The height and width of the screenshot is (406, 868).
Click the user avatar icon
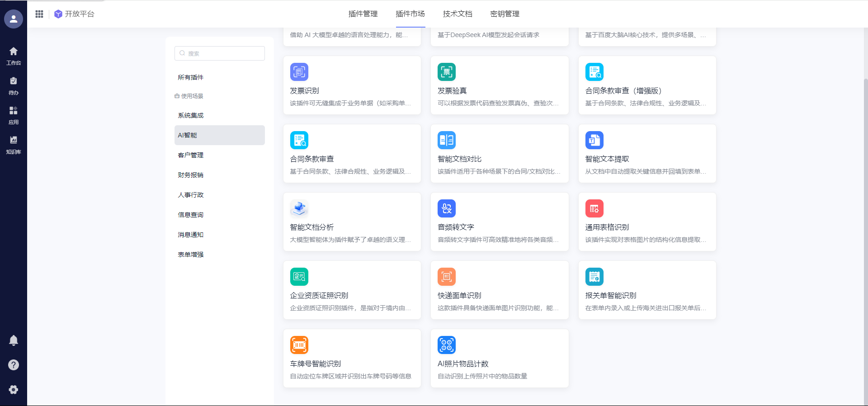[x=14, y=19]
